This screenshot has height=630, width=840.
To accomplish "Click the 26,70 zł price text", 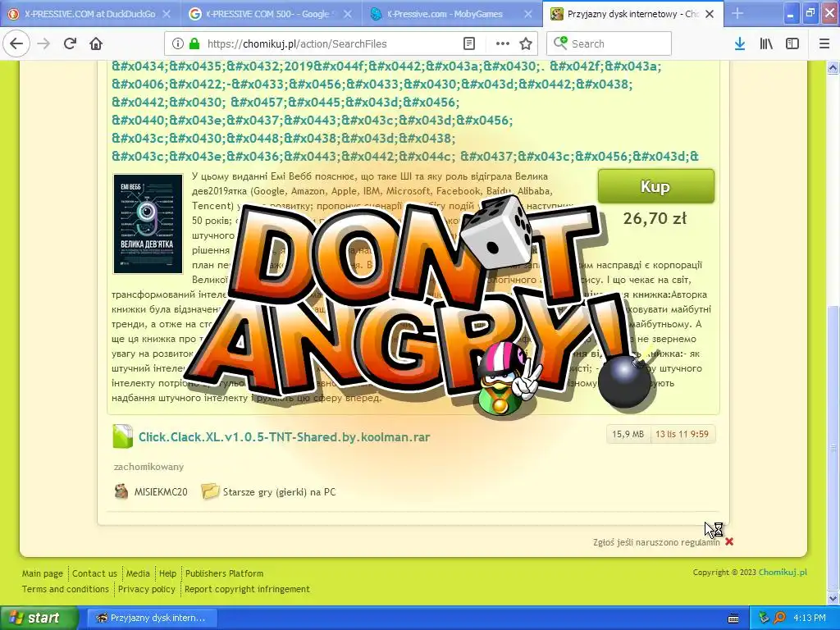I will pyautogui.click(x=655, y=218).
